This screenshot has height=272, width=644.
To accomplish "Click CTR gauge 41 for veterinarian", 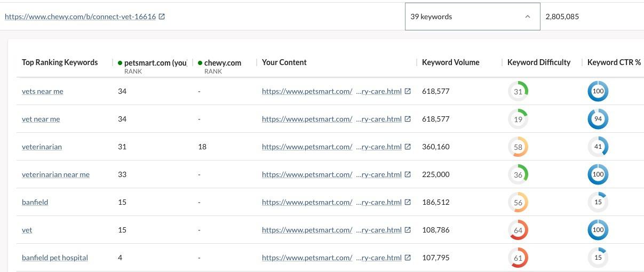I will point(598,147).
